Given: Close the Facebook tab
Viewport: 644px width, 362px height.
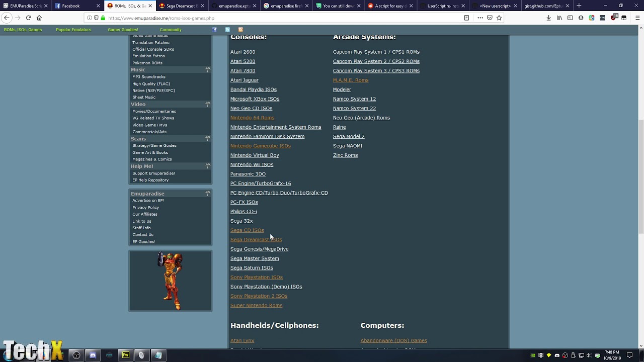Looking at the screenshot, I should point(98,6).
